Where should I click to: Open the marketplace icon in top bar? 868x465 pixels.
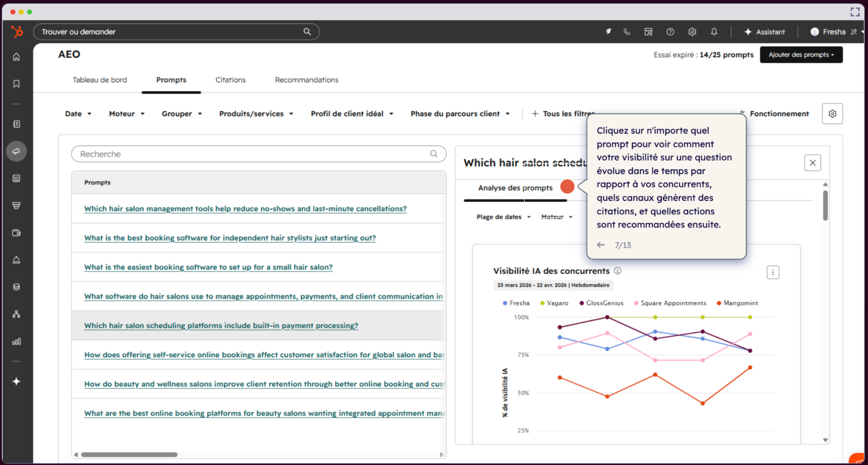pos(648,32)
